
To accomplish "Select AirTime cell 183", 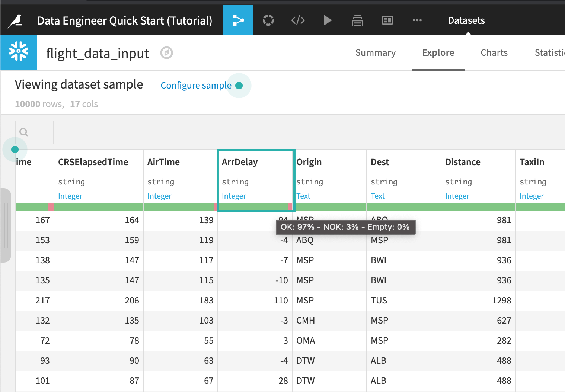I will (x=181, y=301).
